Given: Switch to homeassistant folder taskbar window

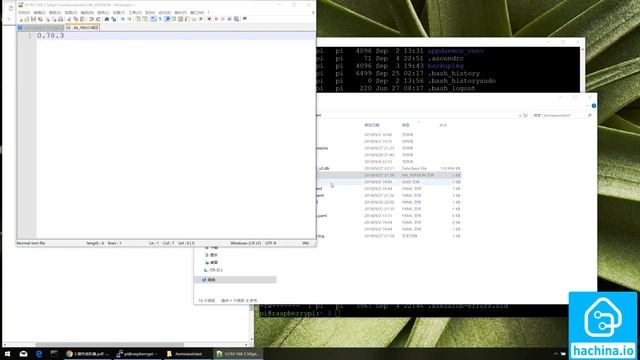Looking at the screenshot, I should tap(187, 353).
